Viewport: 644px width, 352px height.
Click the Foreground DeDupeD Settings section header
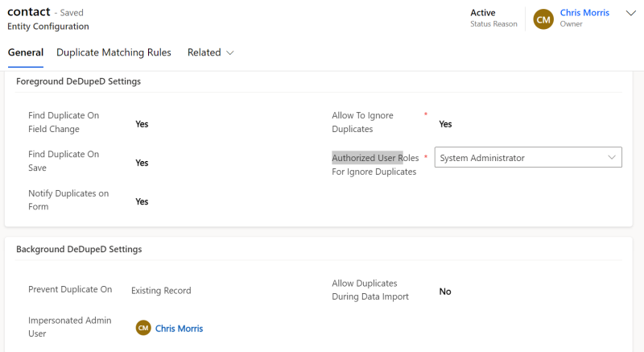[x=79, y=81]
